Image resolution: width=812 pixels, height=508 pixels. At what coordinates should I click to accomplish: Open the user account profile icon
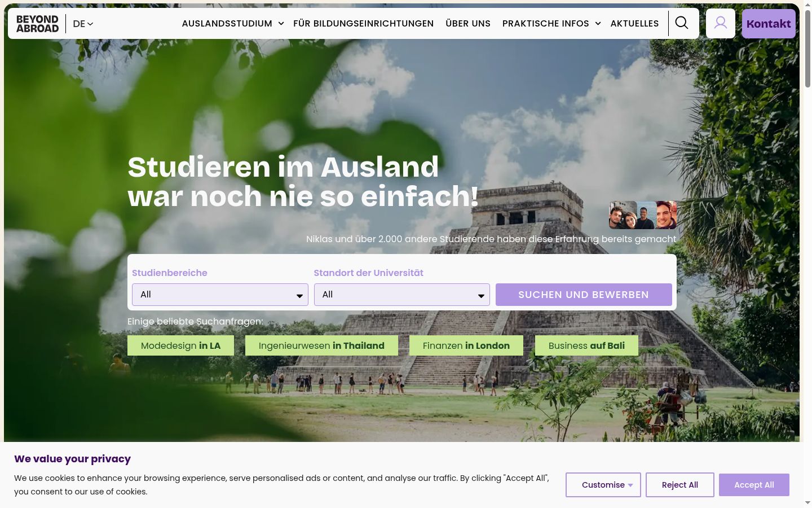click(x=721, y=23)
